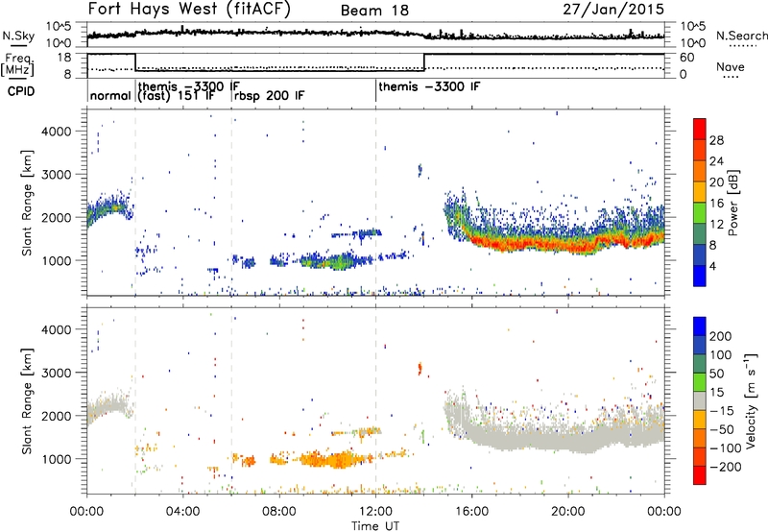Click the 'N.Sky' legend label

pos(18,36)
